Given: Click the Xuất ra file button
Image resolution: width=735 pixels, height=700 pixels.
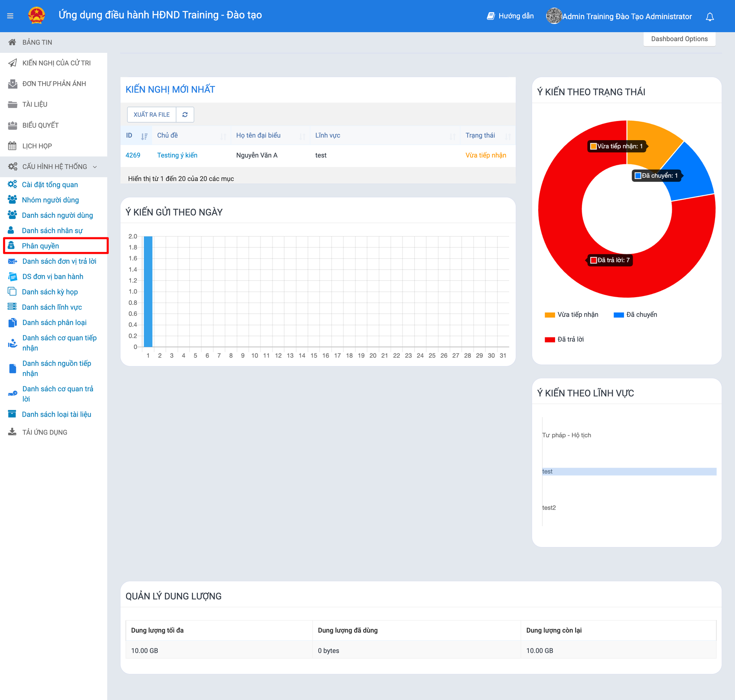Looking at the screenshot, I should coord(152,114).
